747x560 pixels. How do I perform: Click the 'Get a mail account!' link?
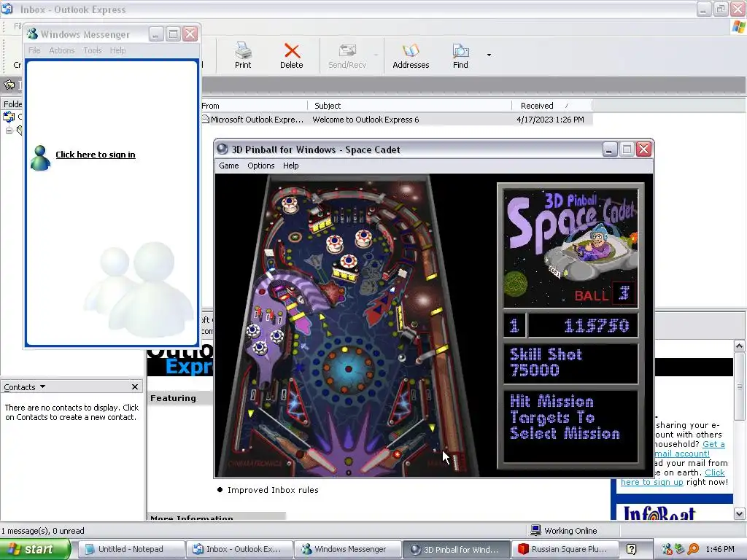coord(689,448)
